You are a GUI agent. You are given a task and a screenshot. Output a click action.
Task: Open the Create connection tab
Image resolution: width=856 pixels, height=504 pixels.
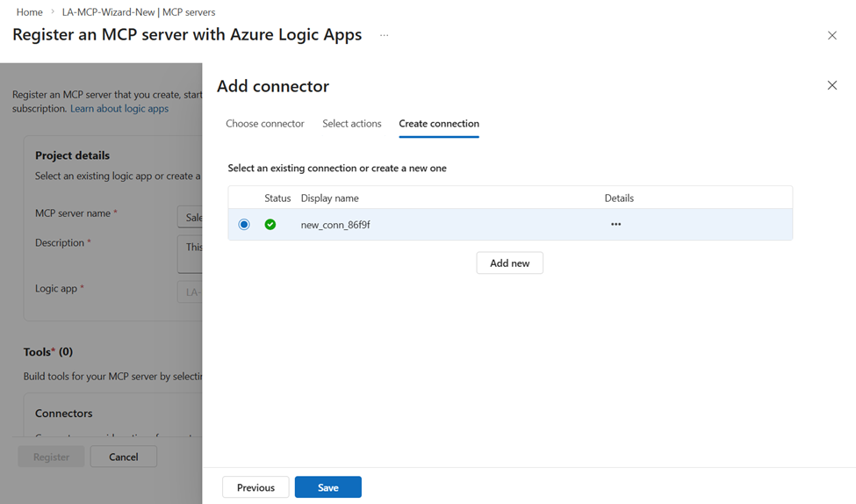click(439, 124)
